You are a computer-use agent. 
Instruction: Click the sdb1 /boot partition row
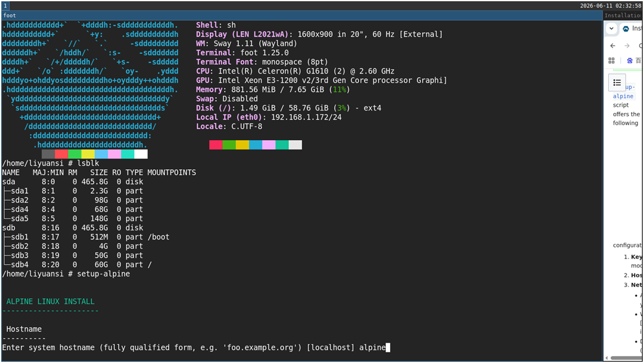pos(86,237)
